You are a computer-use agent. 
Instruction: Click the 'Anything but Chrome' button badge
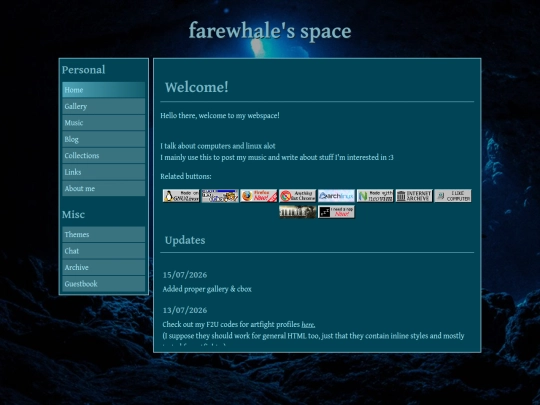click(x=298, y=196)
